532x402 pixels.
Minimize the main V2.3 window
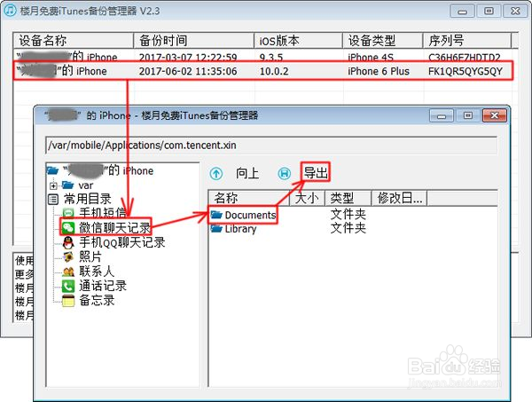pyautogui.click(x=463, y=12)
